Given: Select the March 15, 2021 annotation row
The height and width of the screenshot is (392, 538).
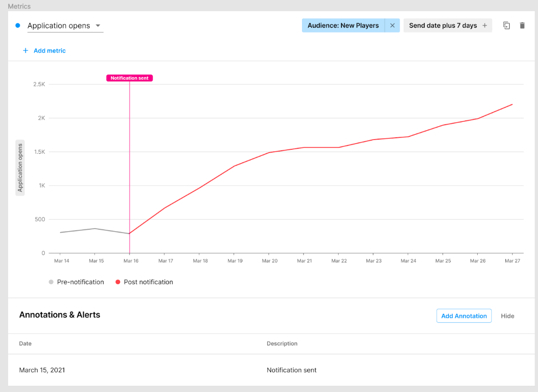Looking at the screenshot, I should [42, 370].
